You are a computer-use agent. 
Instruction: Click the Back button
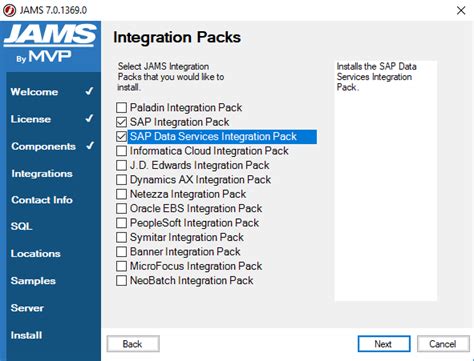point(133,344)
